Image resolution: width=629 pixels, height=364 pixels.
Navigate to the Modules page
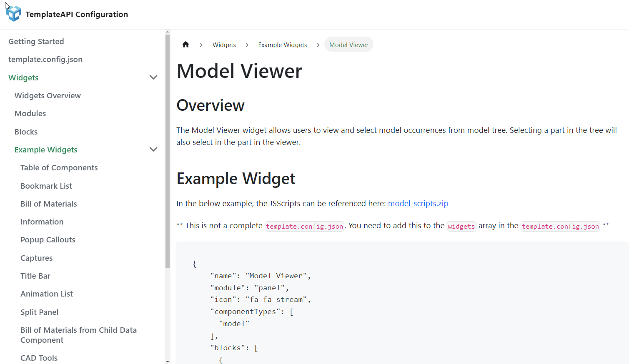30,114
